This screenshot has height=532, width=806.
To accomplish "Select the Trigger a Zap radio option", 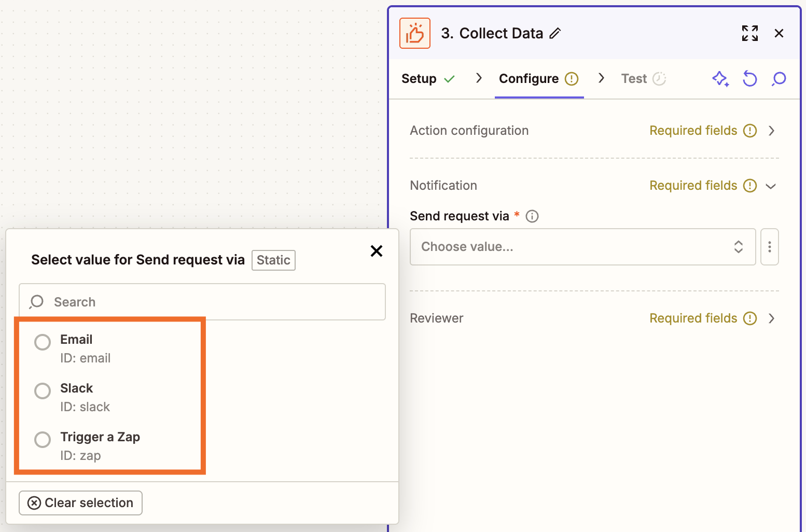I will point(43,440).
